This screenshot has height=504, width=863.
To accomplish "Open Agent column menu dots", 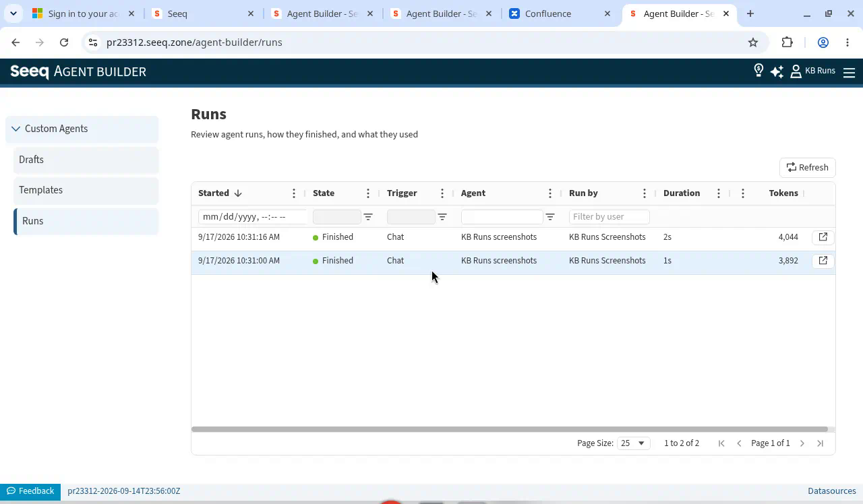I will point(550,193).
